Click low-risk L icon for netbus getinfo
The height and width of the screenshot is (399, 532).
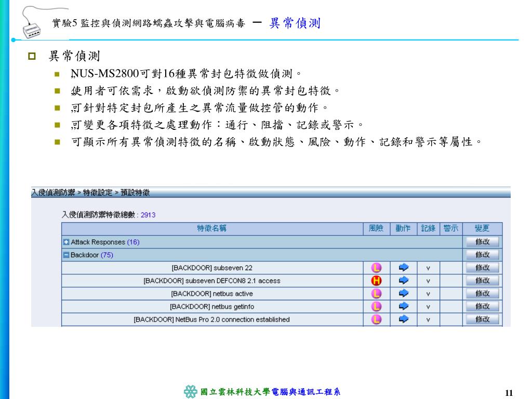(x=376, y=307)
